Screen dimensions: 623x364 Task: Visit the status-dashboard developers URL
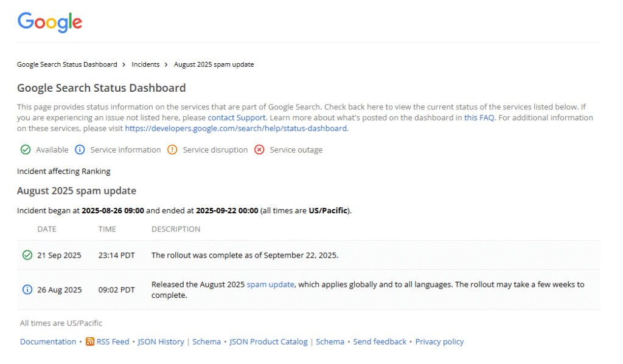coord(235,128)
